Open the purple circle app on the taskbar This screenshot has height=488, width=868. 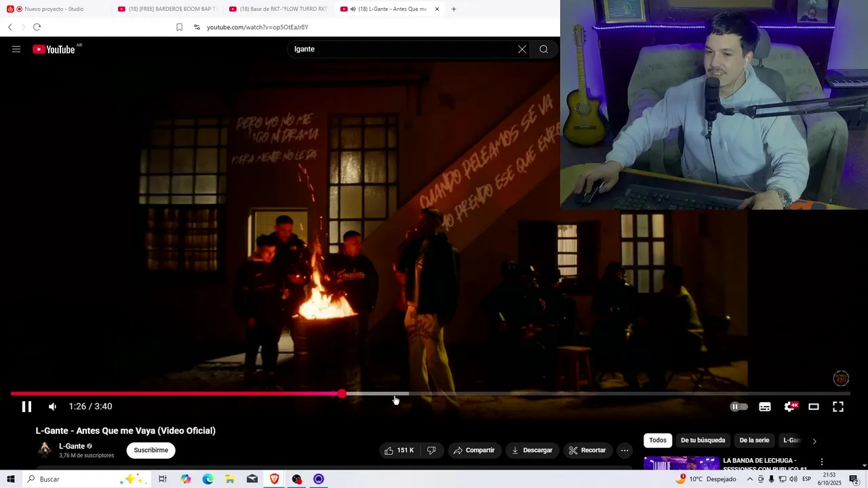point(319,479)
